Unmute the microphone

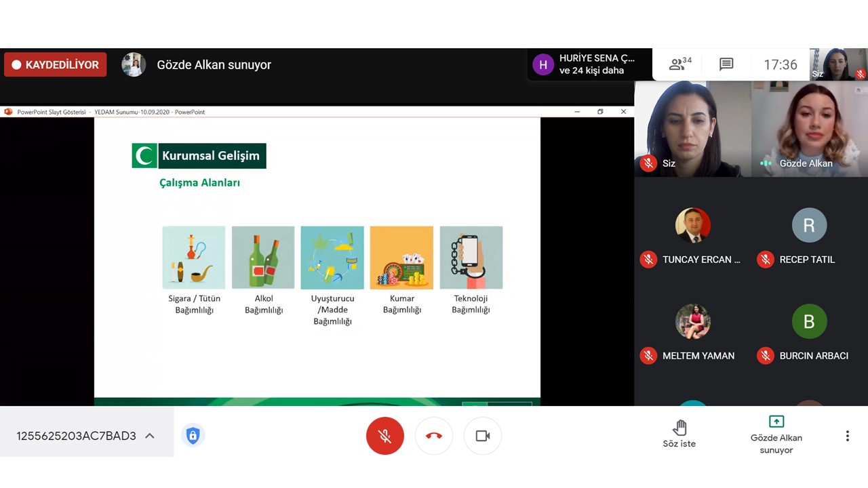(384, 436)
